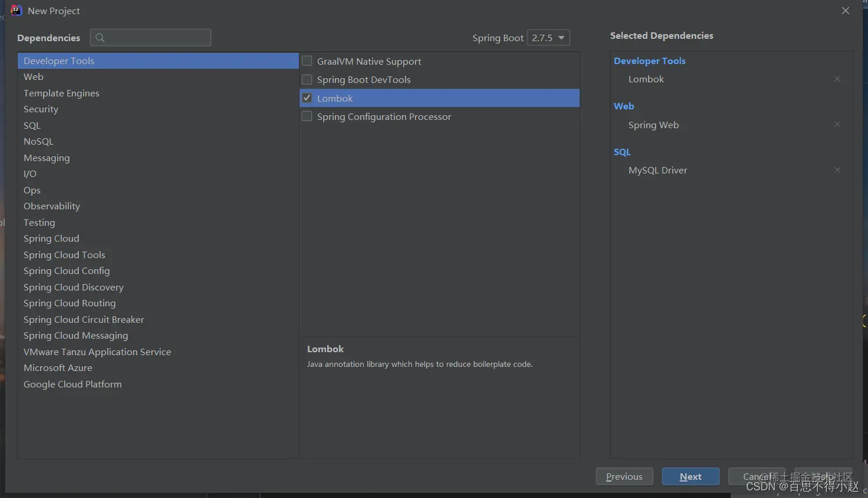The width and height of the screenshot is (868, 498).
Task: Select the Web category
Action: click(x=158, y=77)
